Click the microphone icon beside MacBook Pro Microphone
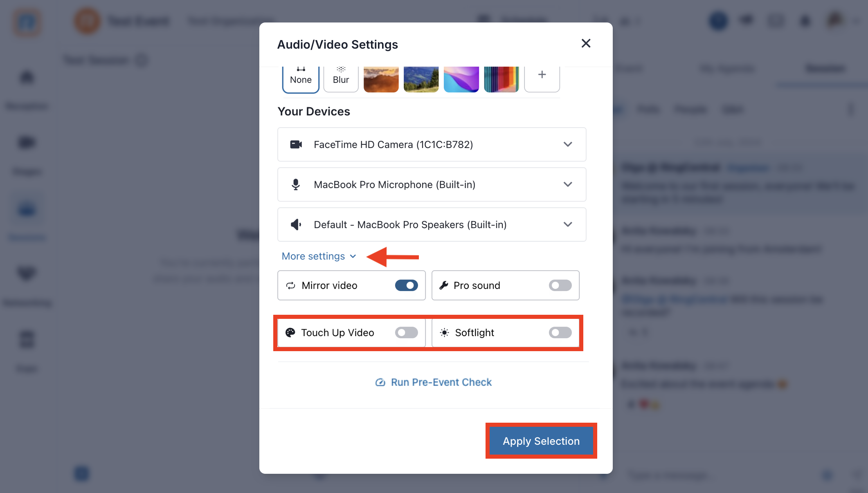868x493 pixels. (x=296, y=184)
